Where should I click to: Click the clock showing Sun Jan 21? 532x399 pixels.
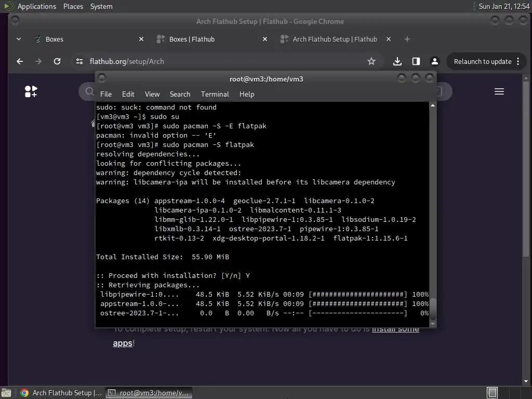click(x=504, y=6)
